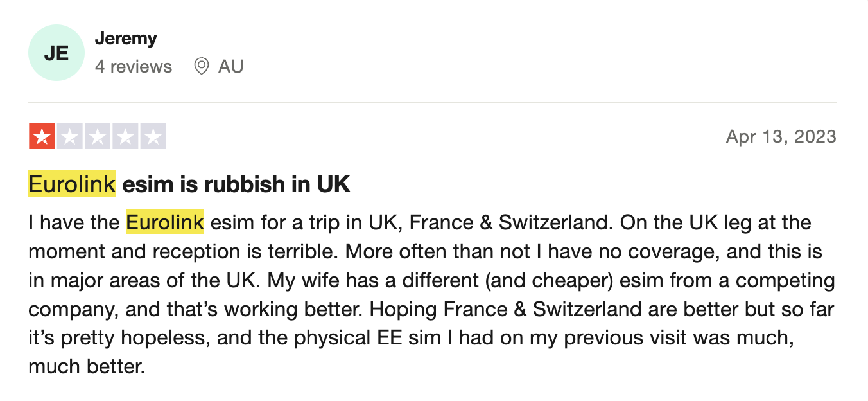Select the AU country label
868x401 pixels.
click(x=230, y=66)
